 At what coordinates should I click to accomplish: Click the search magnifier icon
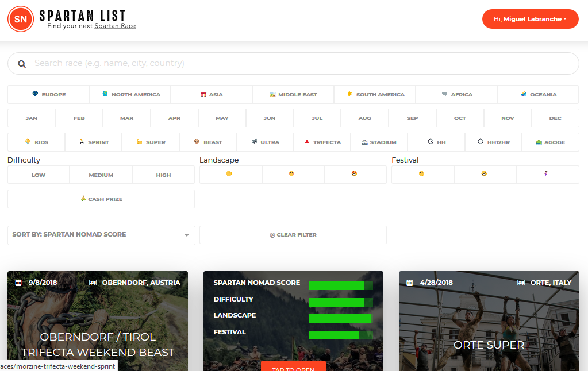pos(22,64)
